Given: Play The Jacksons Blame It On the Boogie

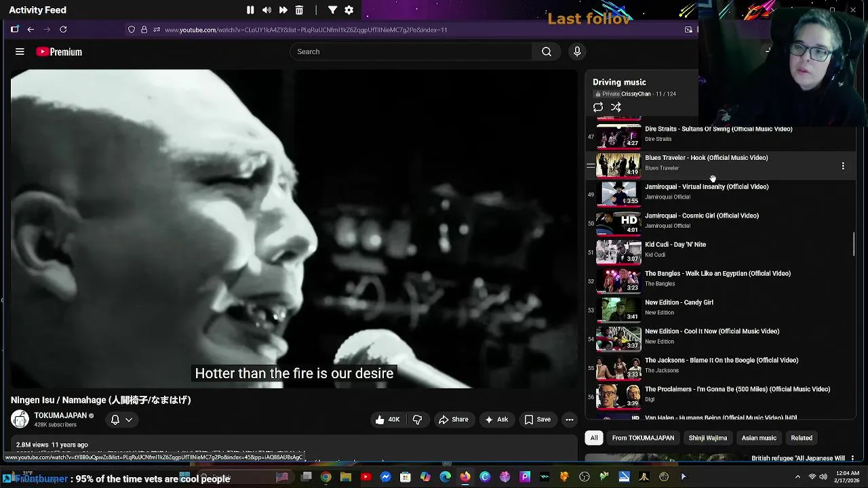Looking at the screenshot, I should (618, 367).
